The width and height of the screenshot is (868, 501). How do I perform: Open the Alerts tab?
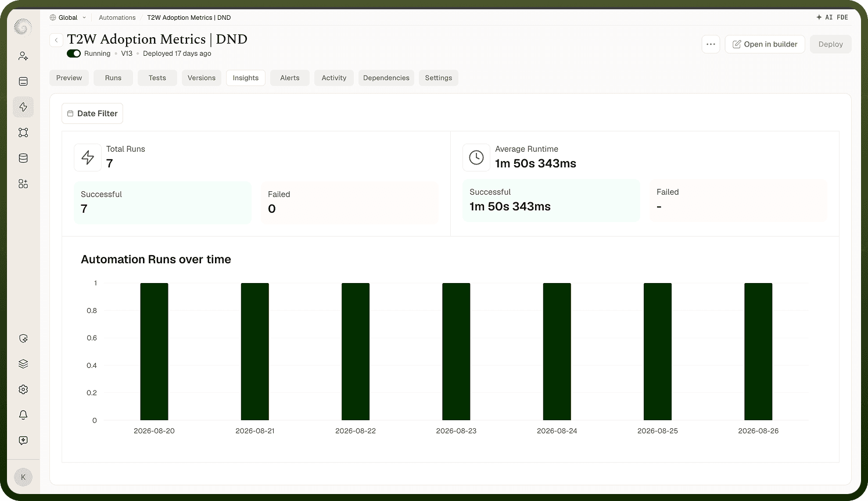290,78
